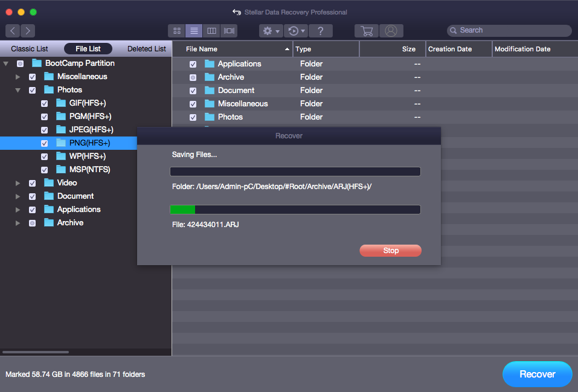578x392 pixels.
Task: Click the Miscellaneous folder icon in file list
Action: [210, 104]
